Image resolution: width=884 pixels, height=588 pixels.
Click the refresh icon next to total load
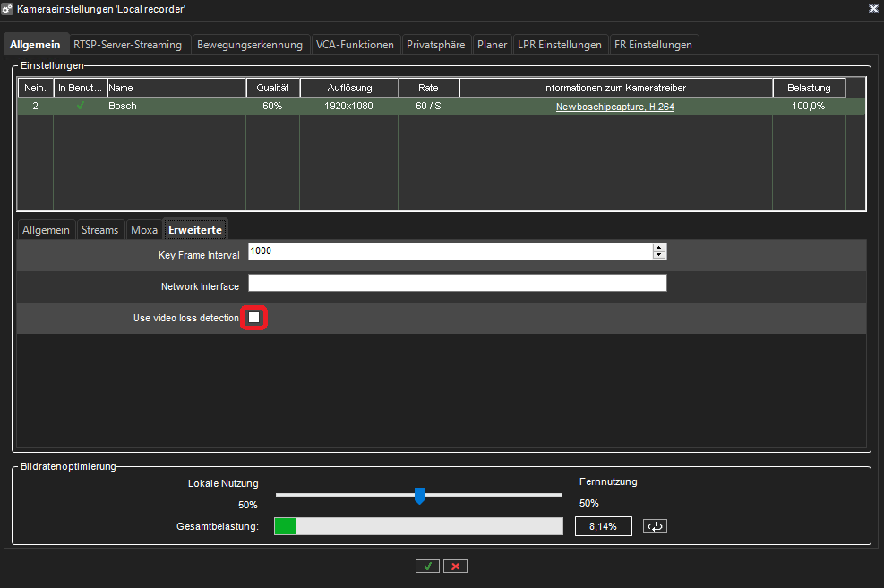point(655,526)
